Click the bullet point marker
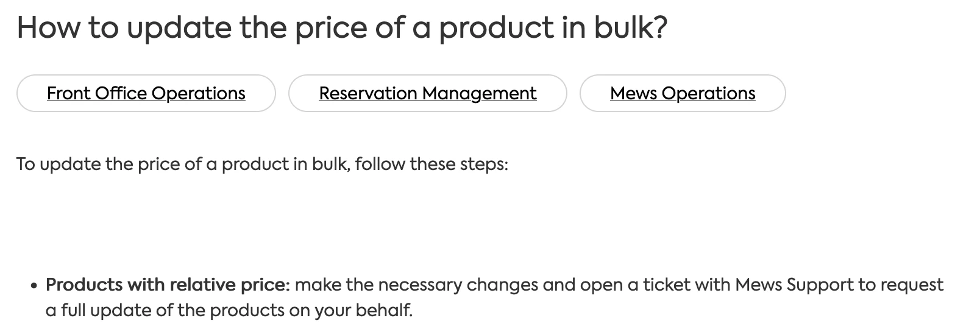The image size is (980, 329). [34, 286]
